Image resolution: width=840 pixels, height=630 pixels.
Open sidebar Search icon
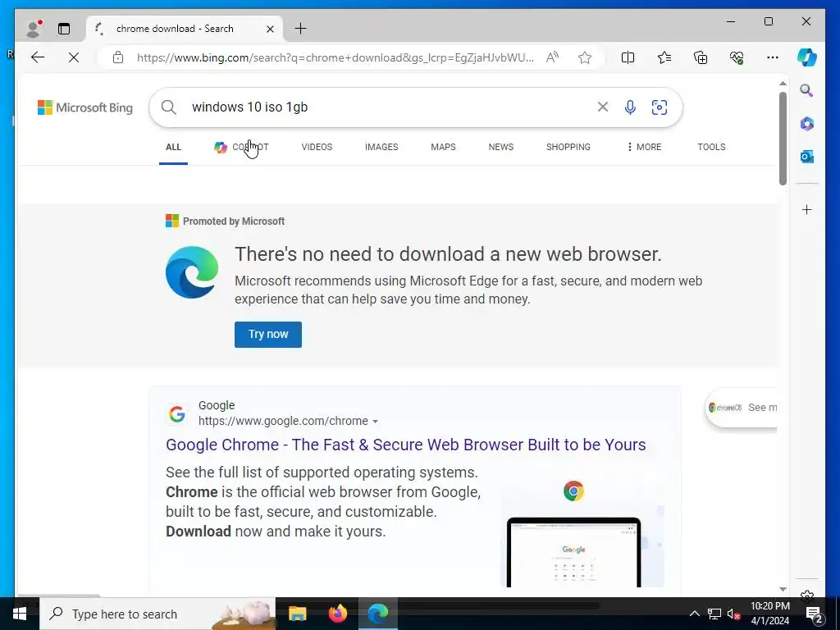tap(807, 90)
